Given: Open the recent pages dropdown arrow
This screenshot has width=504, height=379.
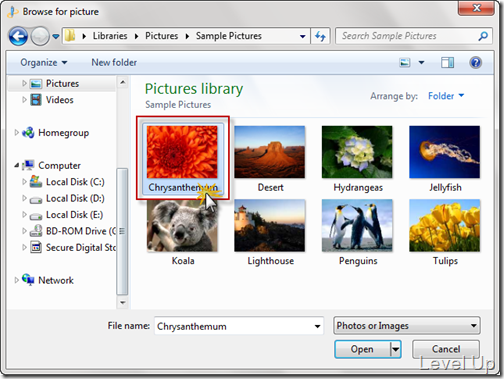Looking at the screenshot, I should (x=56, y=36).
